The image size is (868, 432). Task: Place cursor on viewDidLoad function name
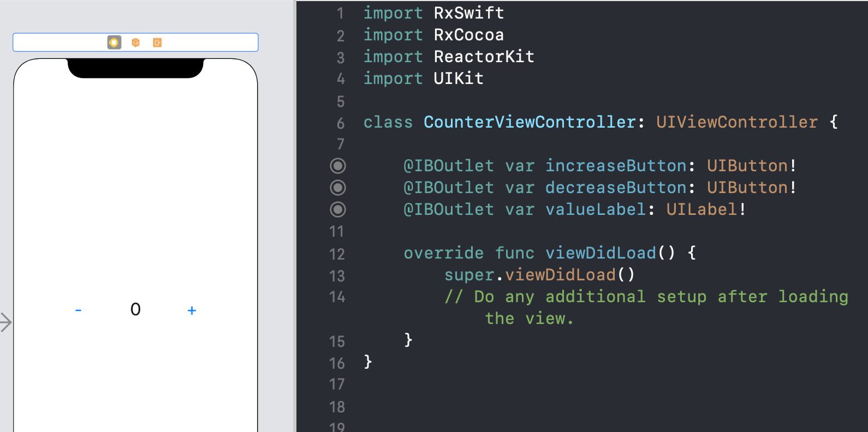coord(601,253)
